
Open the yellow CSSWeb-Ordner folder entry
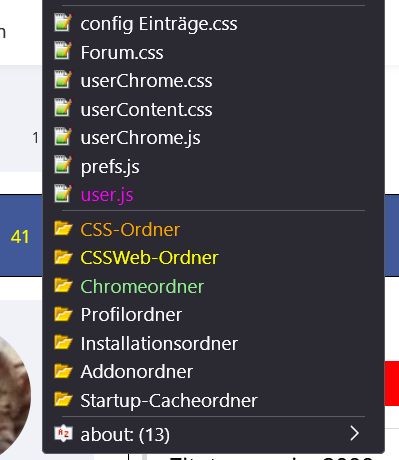click(x=213, y=258)
